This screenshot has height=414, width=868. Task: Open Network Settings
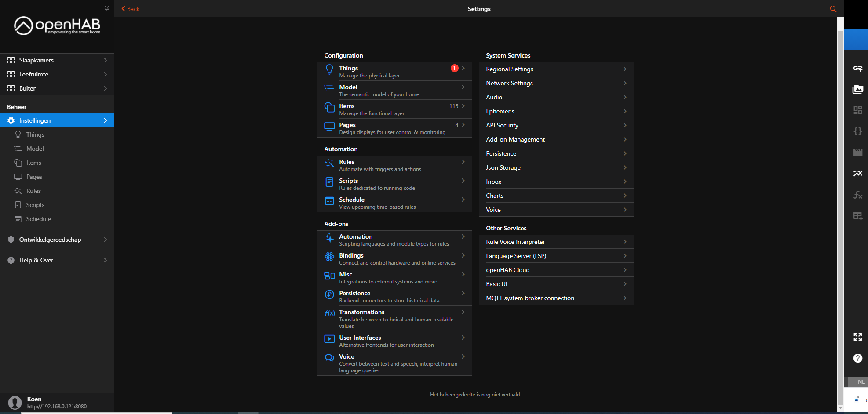coord(556,83)
